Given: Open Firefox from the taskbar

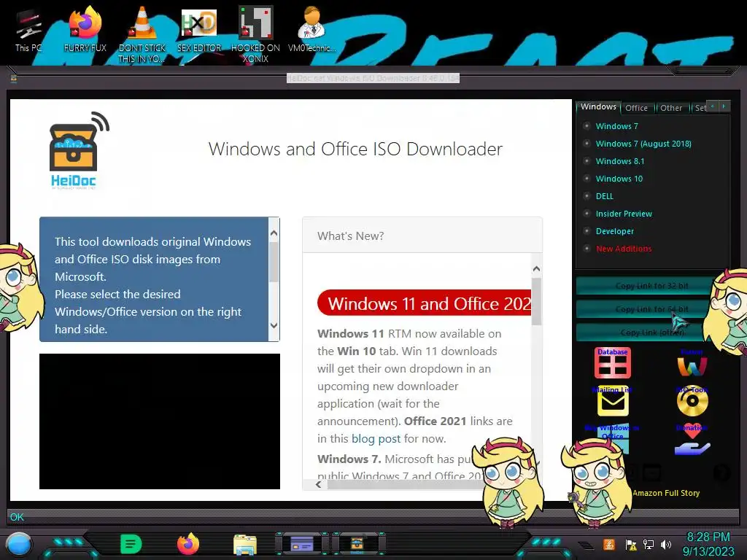Looking at the screenshot, I should point(188,544).
